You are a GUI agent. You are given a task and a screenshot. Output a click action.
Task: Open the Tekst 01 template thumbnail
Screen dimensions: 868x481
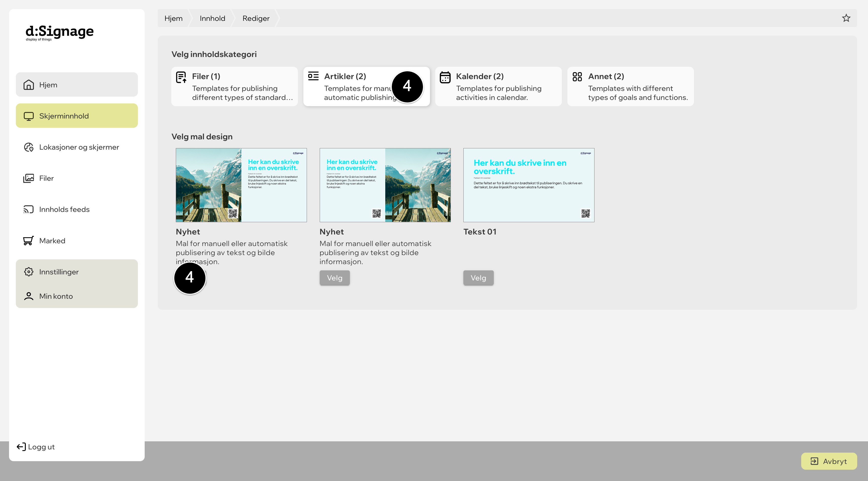(x=529, y=185)
